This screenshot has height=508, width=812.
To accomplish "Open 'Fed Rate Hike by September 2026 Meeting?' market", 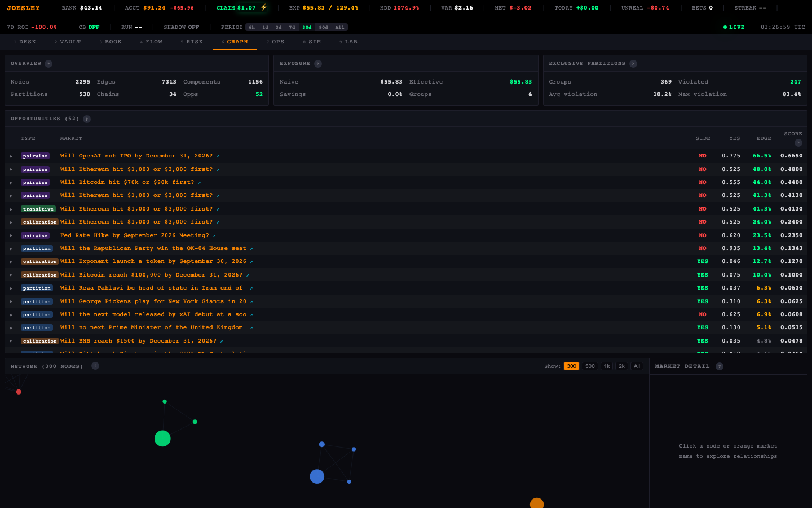I will [x=135, y=235].
